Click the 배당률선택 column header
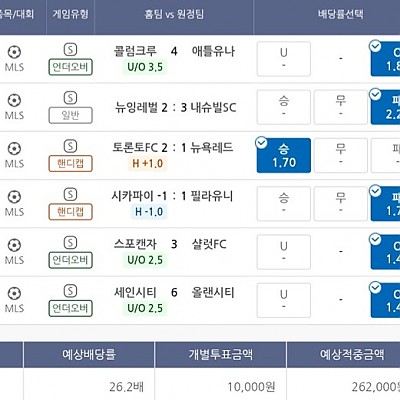The height and width of the screenshot is (400, 400). (340, 14)
